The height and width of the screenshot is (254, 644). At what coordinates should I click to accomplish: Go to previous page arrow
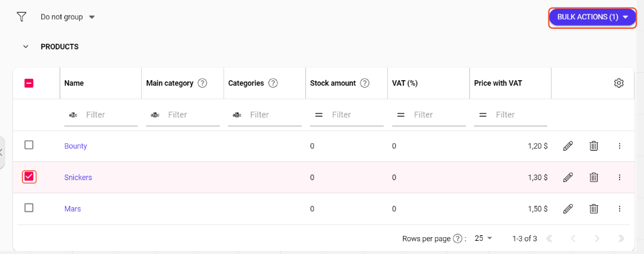tap(573, 238)
